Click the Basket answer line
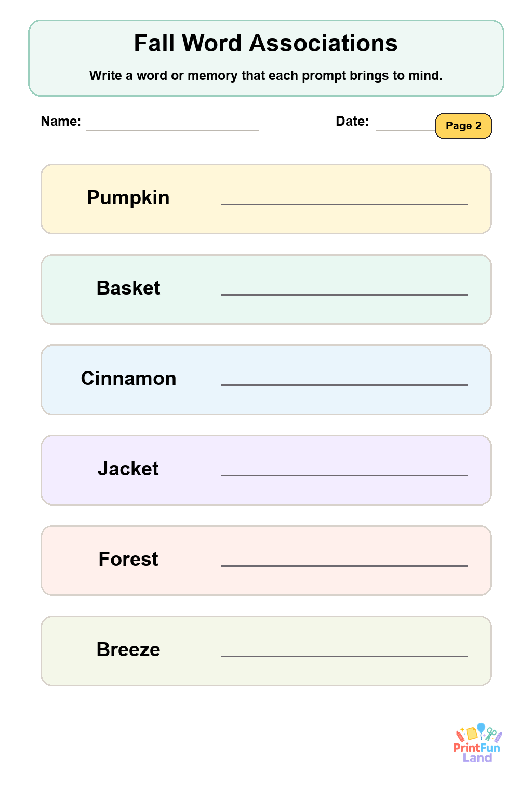Screen dimensions: 532x798 [x=344, y=295]
